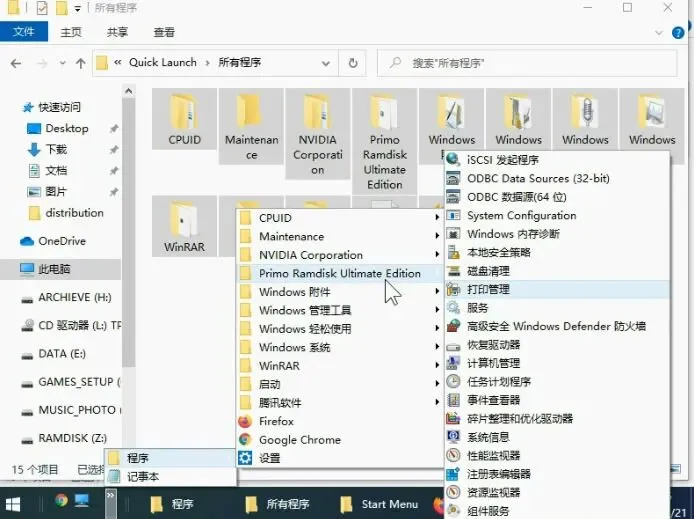Launch ODBC Data Sources (32-bit)

[x=557, y=178]
